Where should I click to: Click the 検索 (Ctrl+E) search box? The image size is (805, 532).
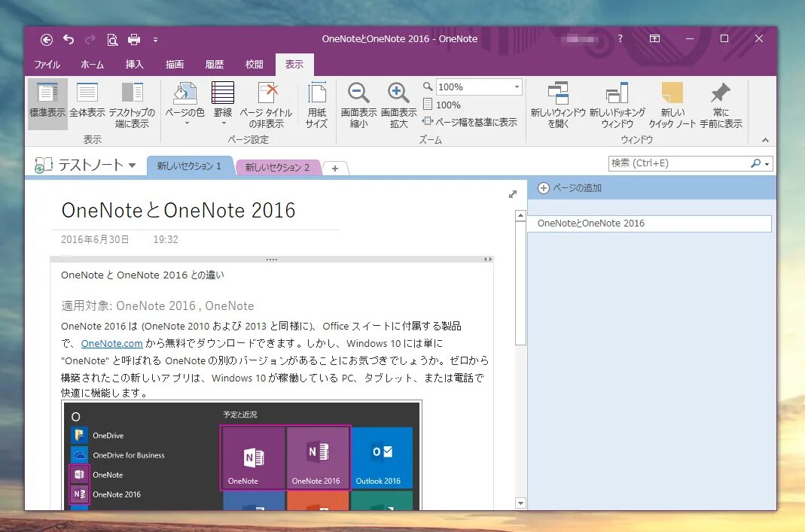click(x=678, y=163)
